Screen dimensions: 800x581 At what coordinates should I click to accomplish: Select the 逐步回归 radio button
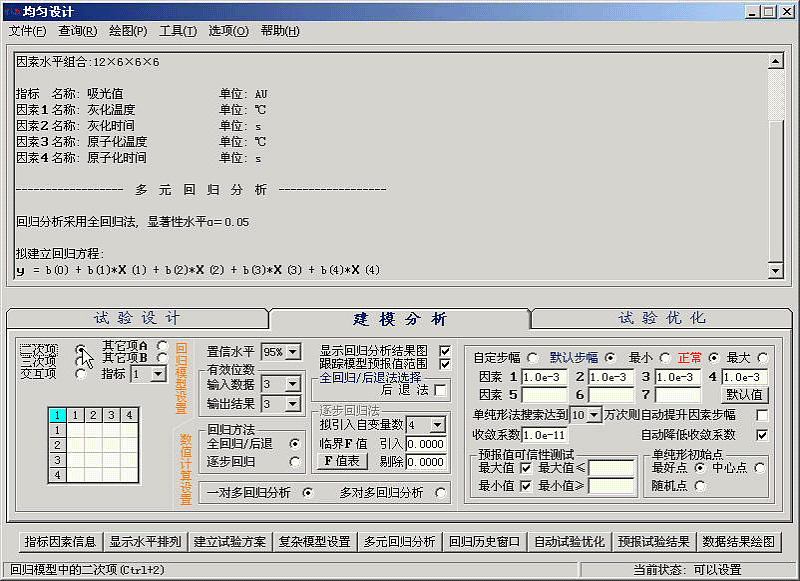tap(294, 461)
